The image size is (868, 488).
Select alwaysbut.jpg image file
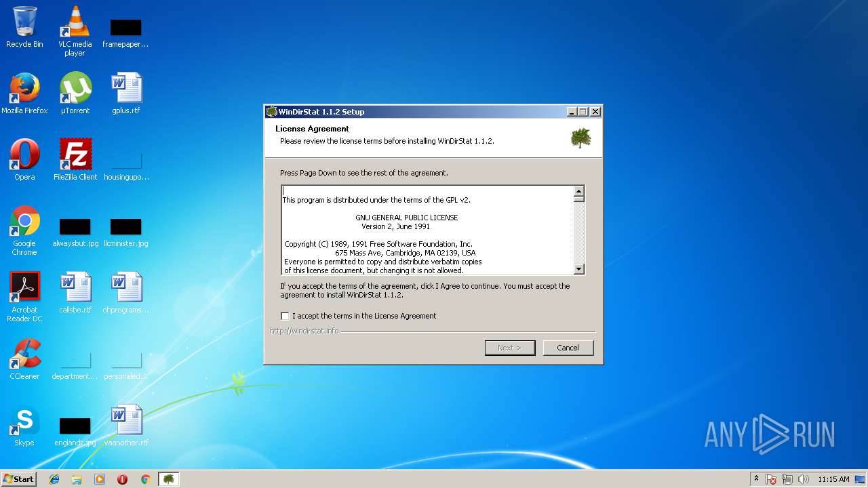pyautogui.click(x=75, y=231)
